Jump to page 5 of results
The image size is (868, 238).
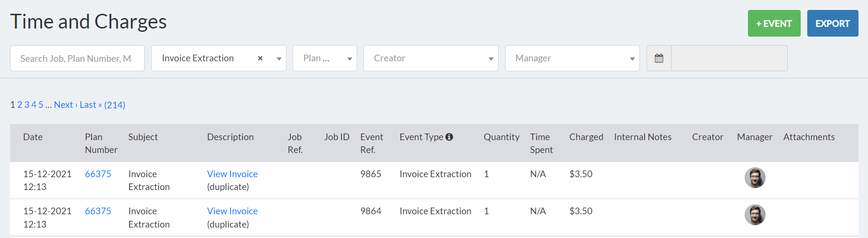tap(41, 105)
